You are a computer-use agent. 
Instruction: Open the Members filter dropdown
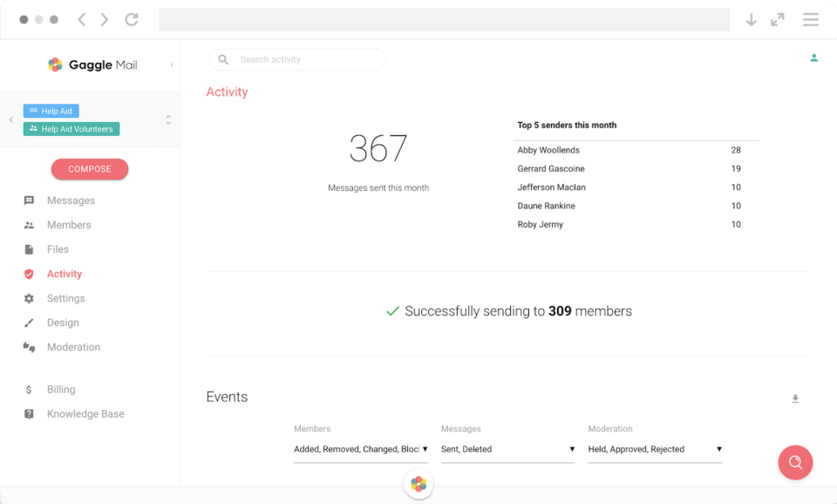[361, 448]
